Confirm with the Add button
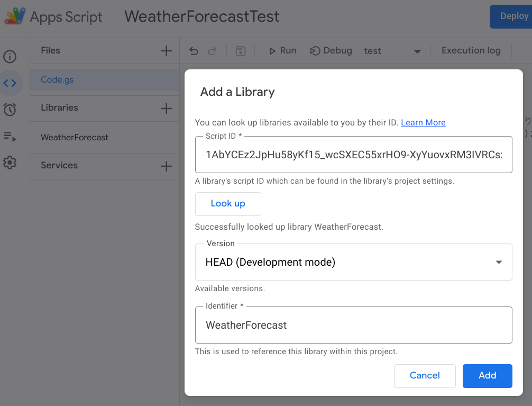Screen dimensions: 532x406 coord(487,375)
